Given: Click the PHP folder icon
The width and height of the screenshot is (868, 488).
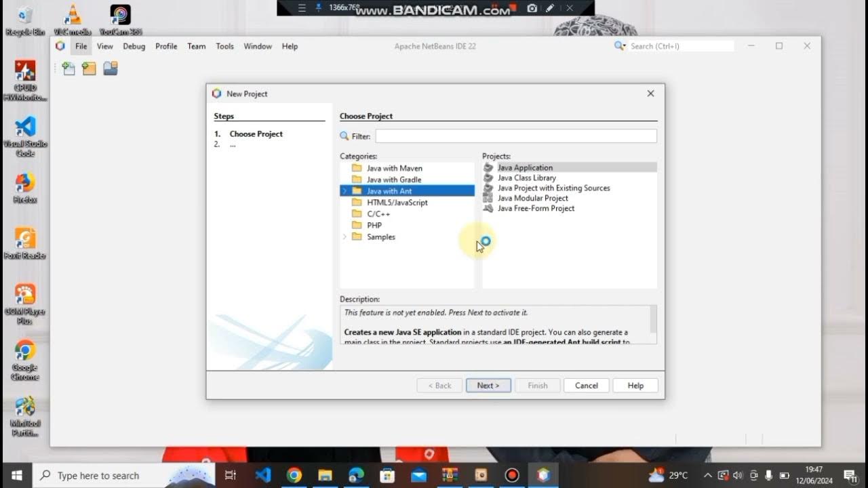Looking at the screenshot, I should coord(357,225).
